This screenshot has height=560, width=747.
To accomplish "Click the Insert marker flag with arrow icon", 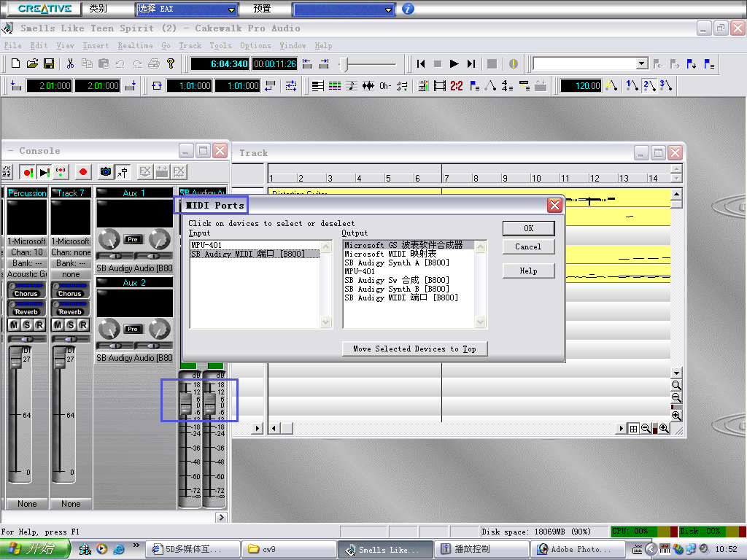I will point(692,64).
